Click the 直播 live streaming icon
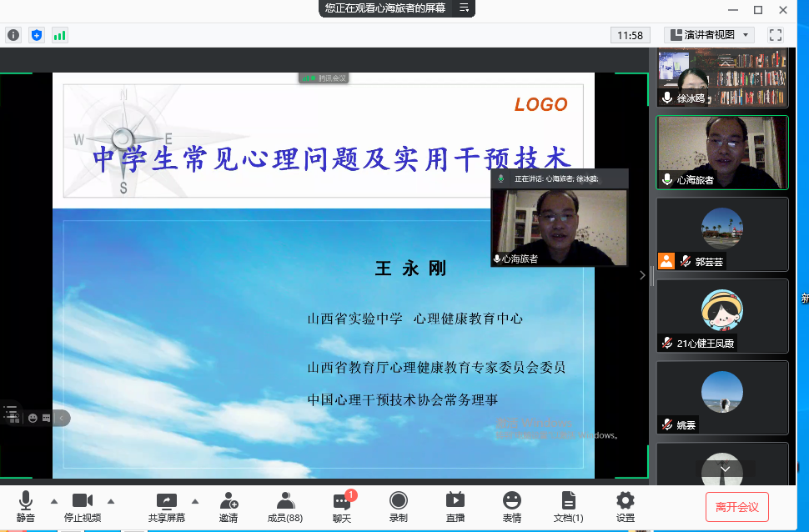This screenshot has width=809, height=532. [x=455, y=504]
